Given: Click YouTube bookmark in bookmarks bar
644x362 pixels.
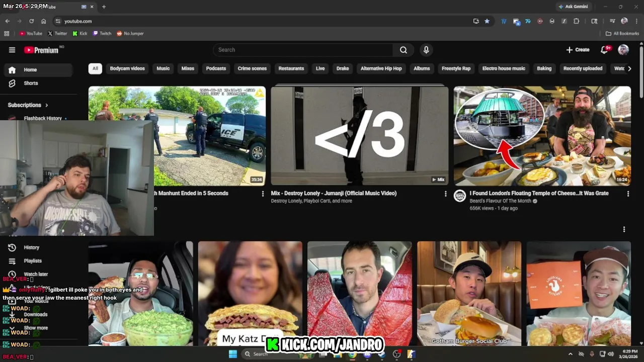Looking at the screenshot, I should click(x=31, y=34).
